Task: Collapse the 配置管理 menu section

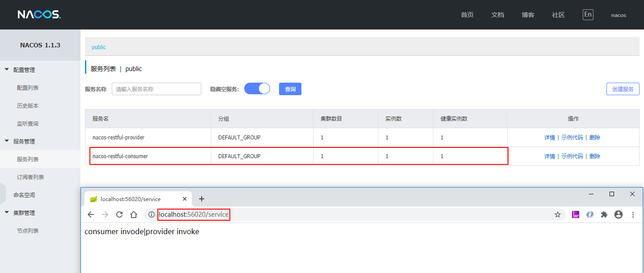Action: coord(7,70)
